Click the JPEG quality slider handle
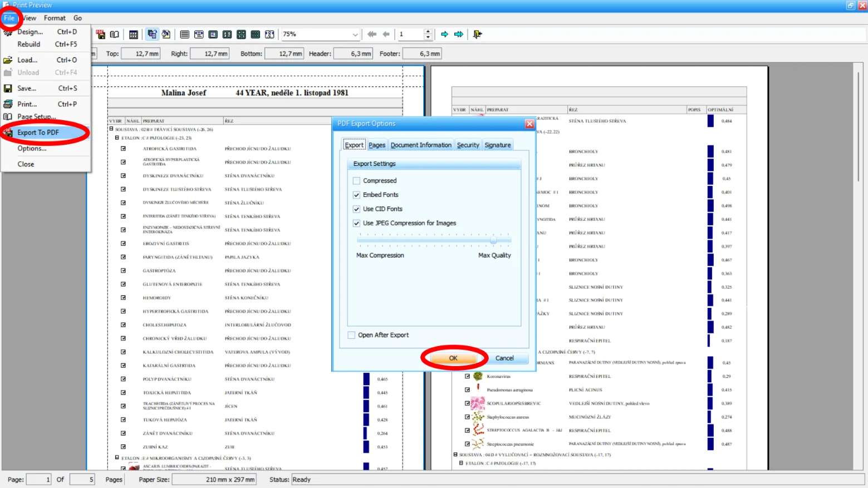868x488 pixels. [493, 240]
